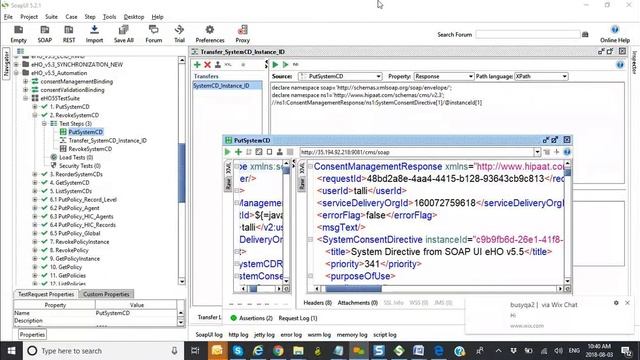
Task: Open the Desktop menu
Action: point(134,17)
